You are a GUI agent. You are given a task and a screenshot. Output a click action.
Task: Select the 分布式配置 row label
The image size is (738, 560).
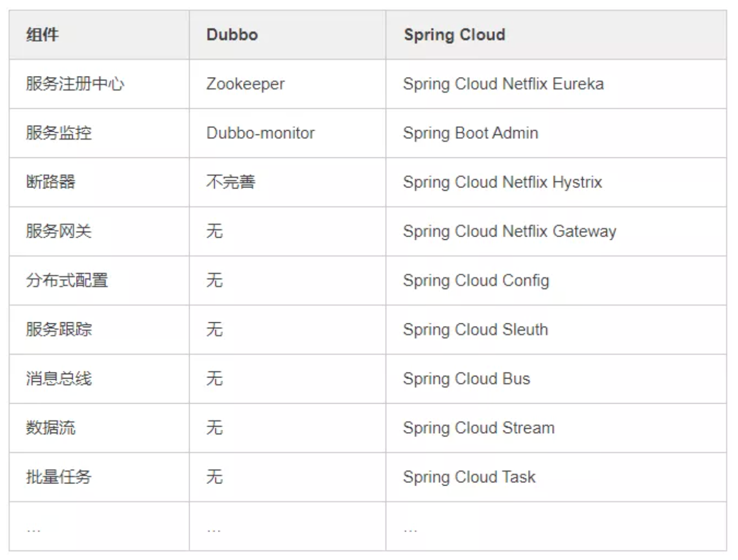[67, 281]
